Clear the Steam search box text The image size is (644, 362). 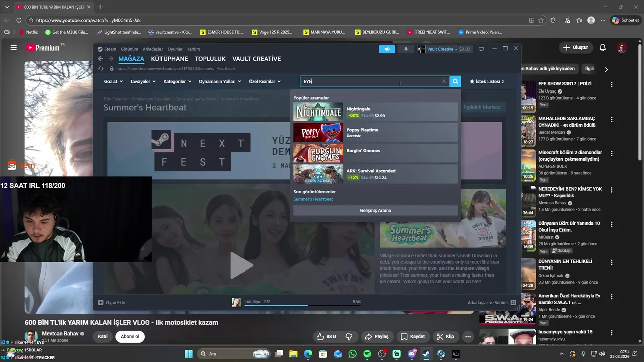444,81
